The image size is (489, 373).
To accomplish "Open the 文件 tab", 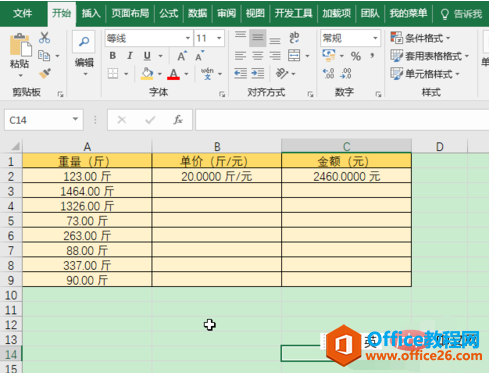I will [23, 13].
